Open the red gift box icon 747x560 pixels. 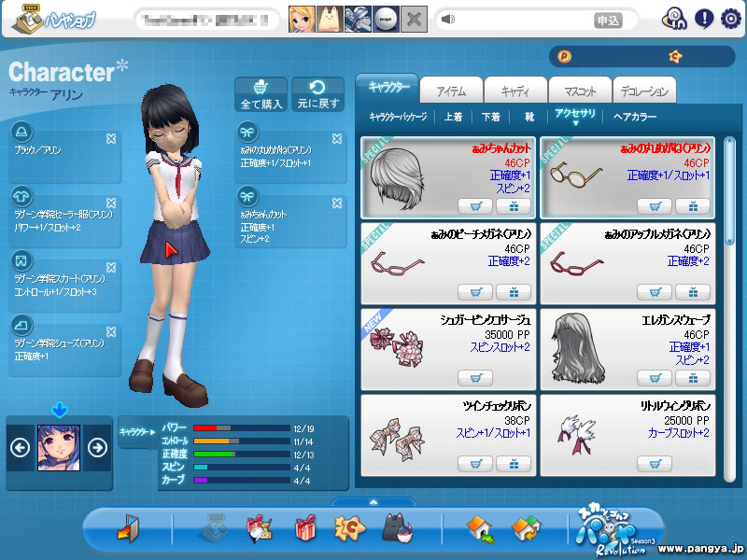pos(305,529)
